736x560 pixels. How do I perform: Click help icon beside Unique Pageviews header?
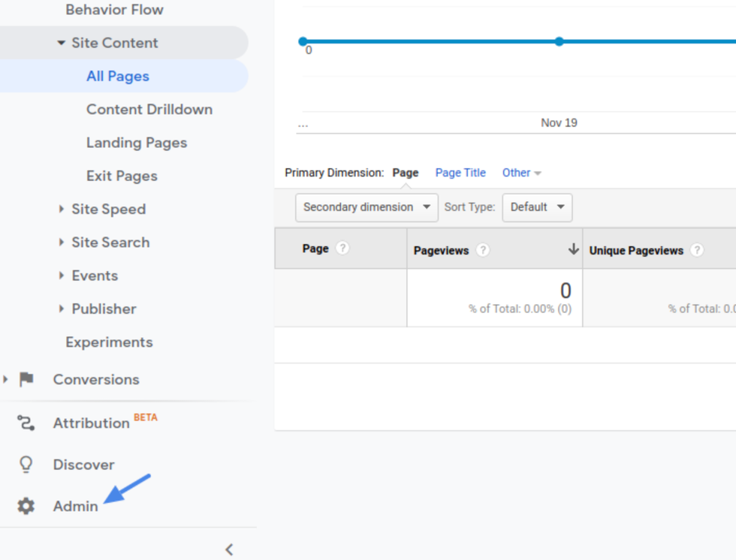point(697,250)
